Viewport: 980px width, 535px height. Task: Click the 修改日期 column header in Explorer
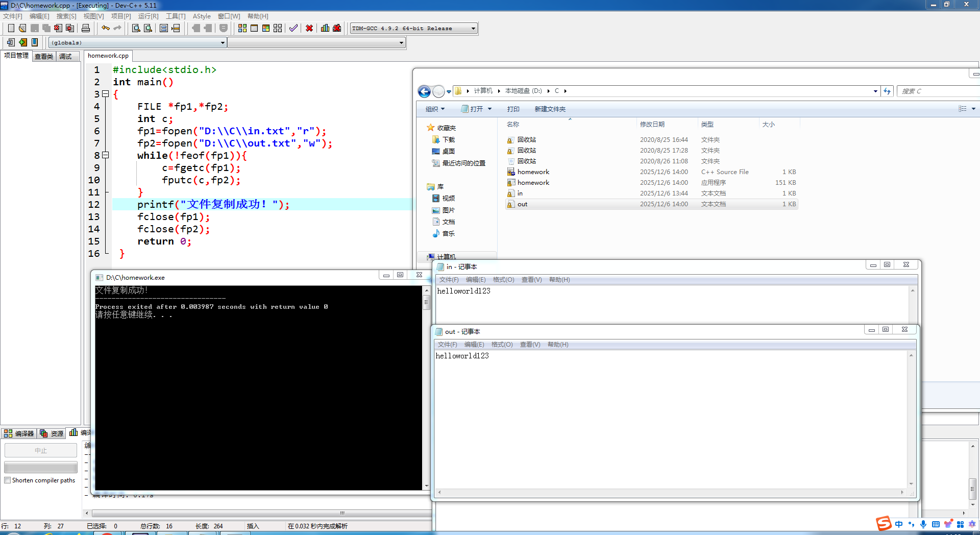point(652,124)
